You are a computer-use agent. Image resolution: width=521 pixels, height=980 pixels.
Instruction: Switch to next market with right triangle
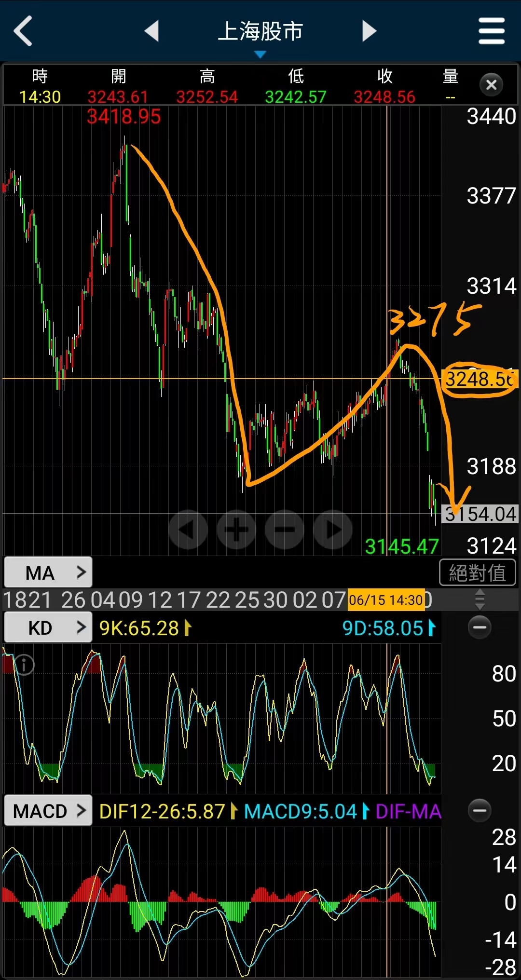point(369,31)
